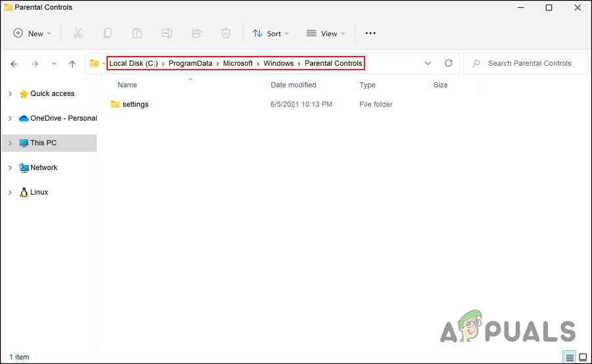Expand the Network tree node
Viewport: 592px width, 364px height.
point(10,168)
